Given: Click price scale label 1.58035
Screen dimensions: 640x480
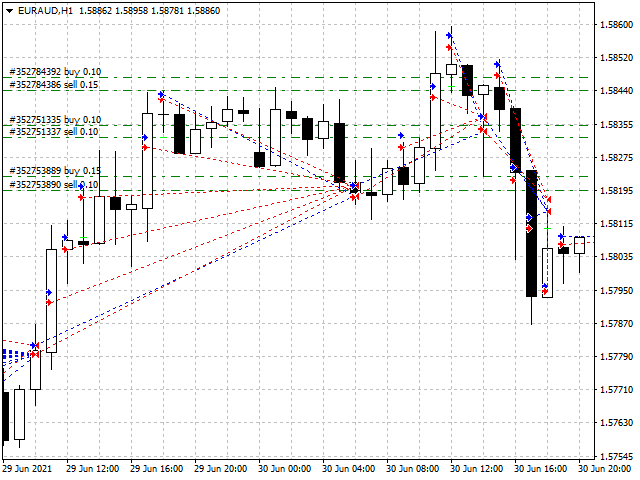Looking at the screenshot, I should point(616,257).
